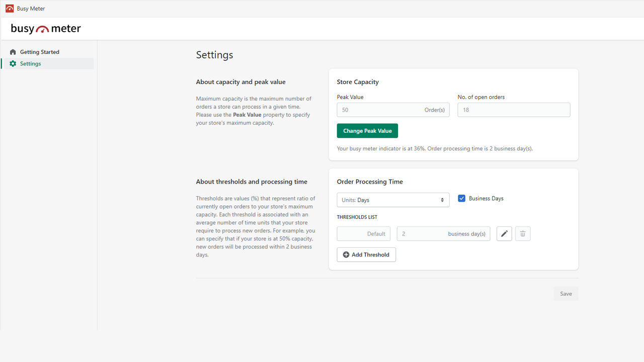Click the busy meter logo
Image resolution: width=644 pixels, height=362 pixels.
46,29
